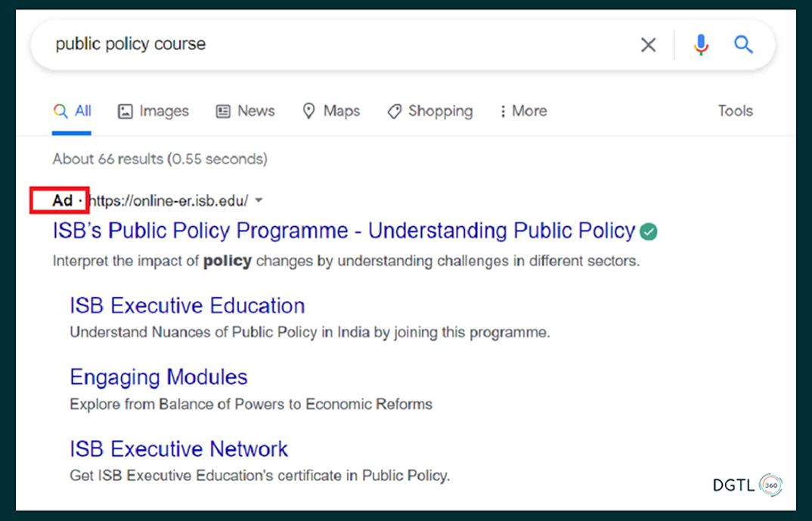Open ISB's Public Policy Programme ad headline
The width and height of the screenshot is (812, 521).
[344, 231]
